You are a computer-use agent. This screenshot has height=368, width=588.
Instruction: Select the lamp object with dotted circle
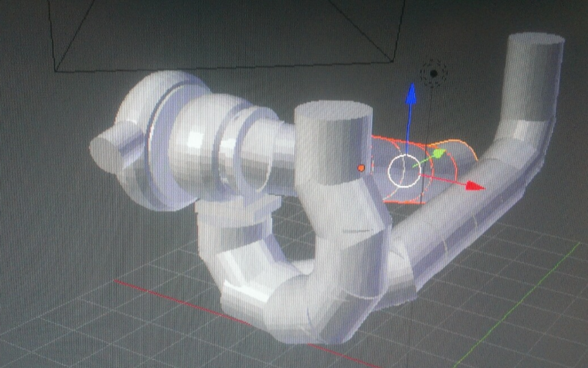(434, 73)
